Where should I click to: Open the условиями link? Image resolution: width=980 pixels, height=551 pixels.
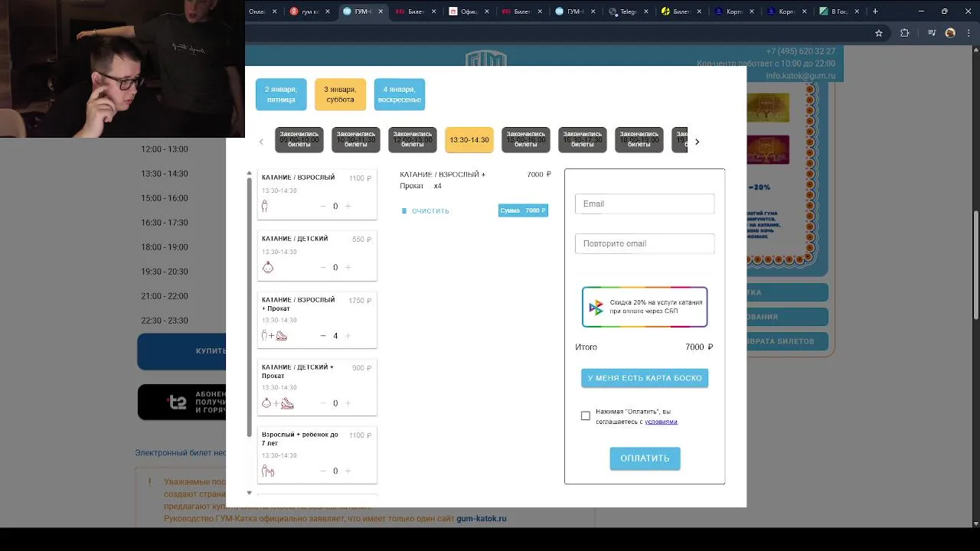661,422
